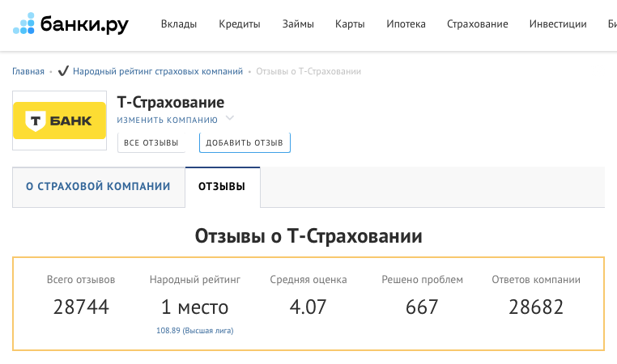This screenshot has width=617, height=364.
Task: Click the checkmark icon in breadcrumbs
Action: tap(63, 71)
